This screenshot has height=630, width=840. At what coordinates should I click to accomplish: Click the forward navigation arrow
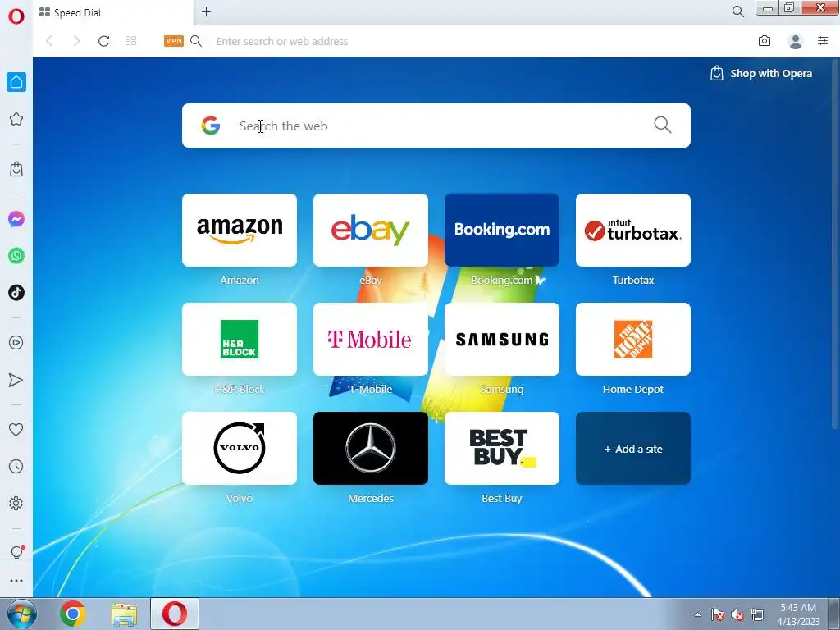(76, 41)
